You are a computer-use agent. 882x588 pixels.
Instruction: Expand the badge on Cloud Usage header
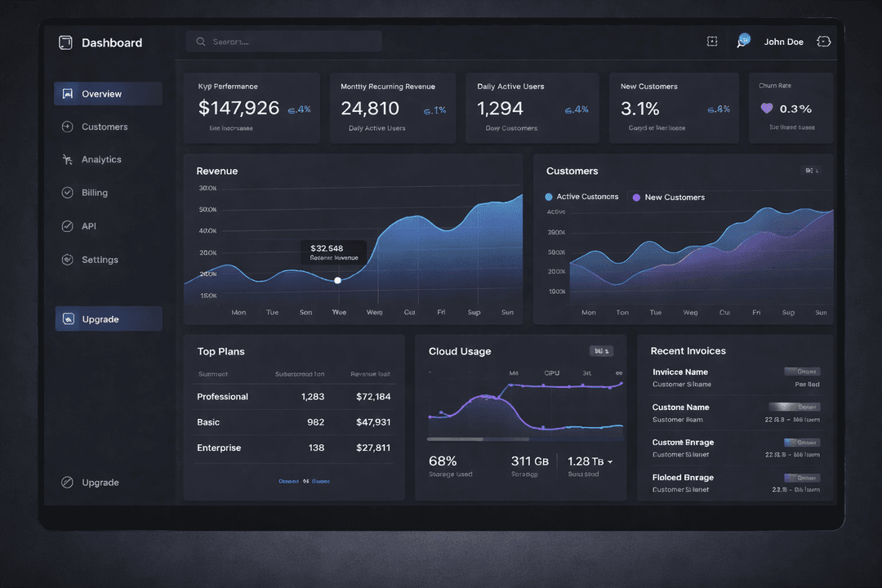tap(602, 350)
